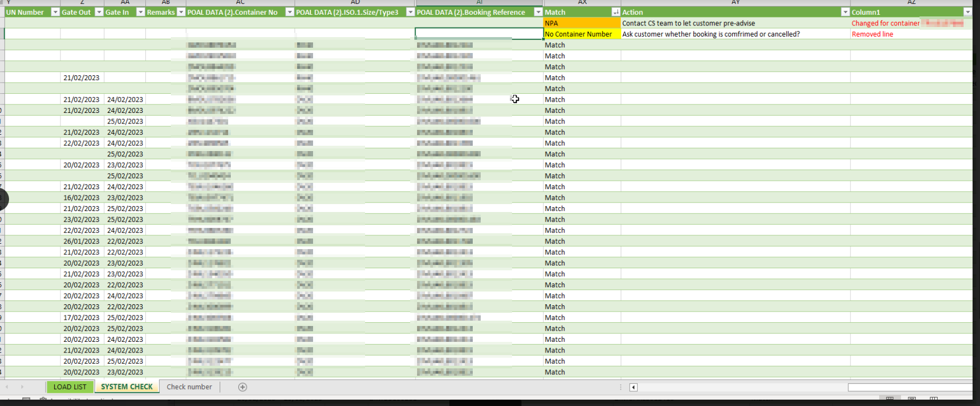Image resolution: width=980 pixels, height=406 pixels.
Task: Select column AX by its letter header
Action: 582,3
